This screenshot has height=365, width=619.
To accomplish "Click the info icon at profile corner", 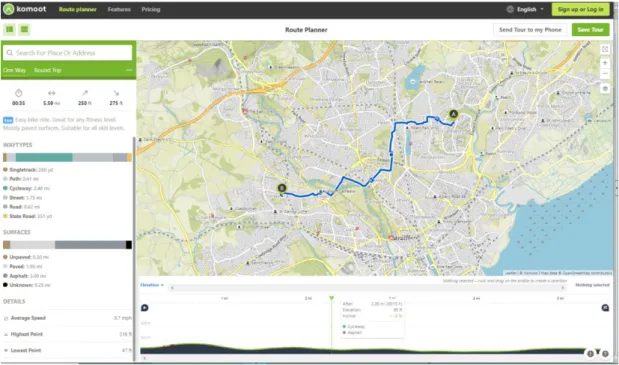I will [590, 354].
